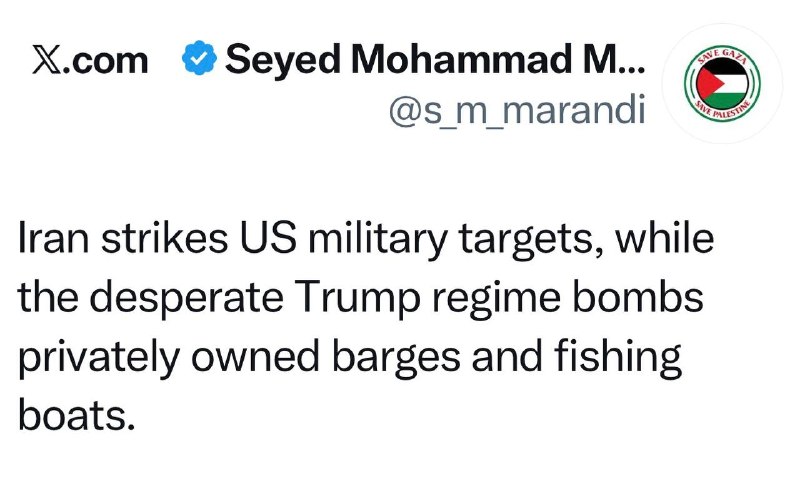Click 'privately owned' phrase in post body
This screenshot has width=800, height=494.
pyautogui.click(x=169, y=358)
